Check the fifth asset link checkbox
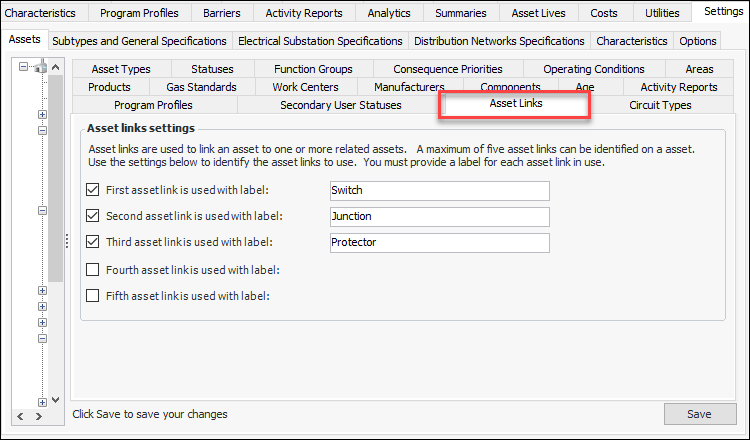Viewport: 750px width, 440px height. pos(93,296)
